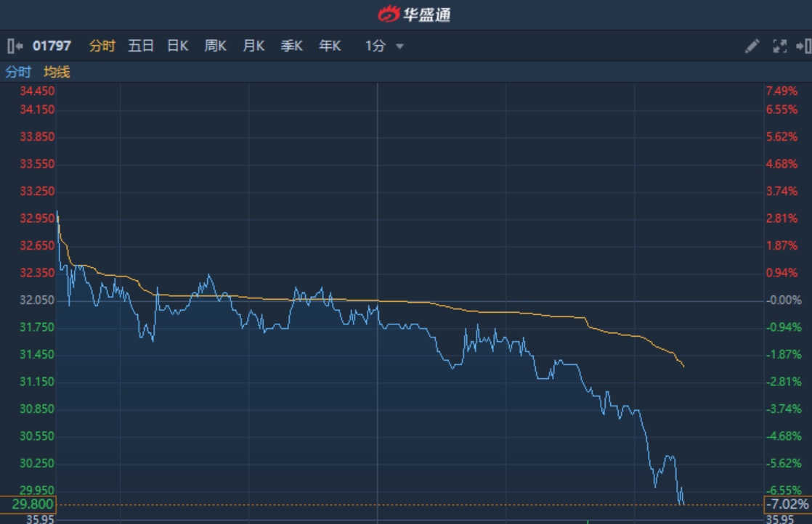The image size is (812, 524).
Task: Click price axis value 33.250
Action: (37, 192)
